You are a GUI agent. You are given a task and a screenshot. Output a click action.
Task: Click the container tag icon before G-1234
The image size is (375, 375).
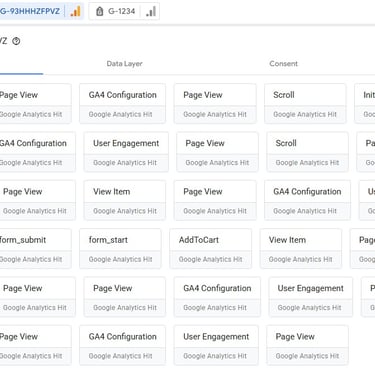coord(99,11)
